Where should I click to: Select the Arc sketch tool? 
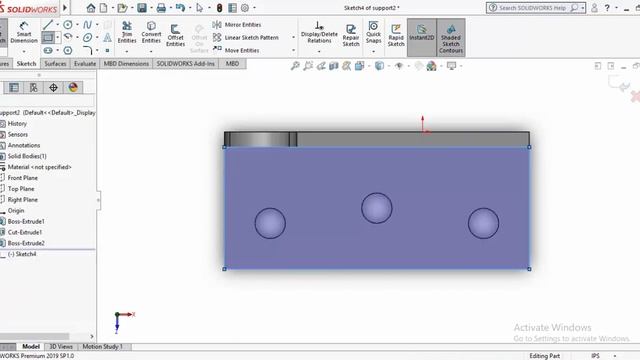coord(68,38)
